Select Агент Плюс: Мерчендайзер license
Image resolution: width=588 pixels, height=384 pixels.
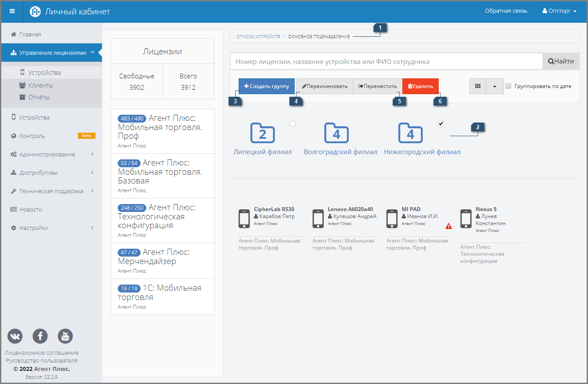click(162, 261)
